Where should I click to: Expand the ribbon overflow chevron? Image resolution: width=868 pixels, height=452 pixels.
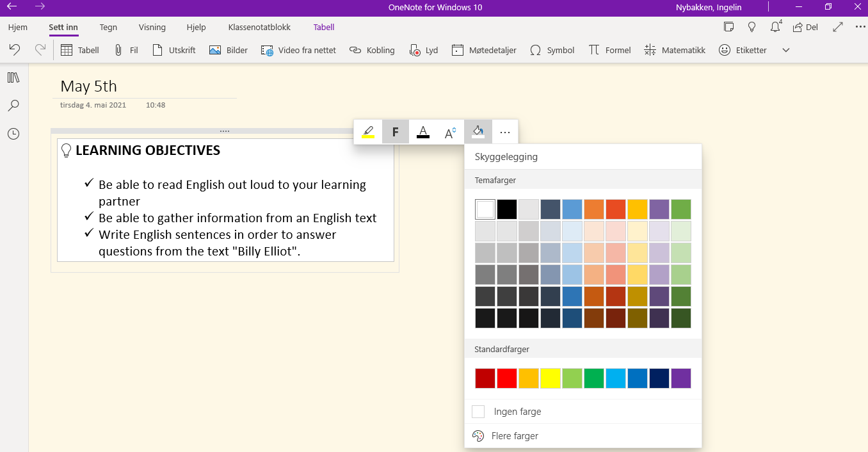786,50
